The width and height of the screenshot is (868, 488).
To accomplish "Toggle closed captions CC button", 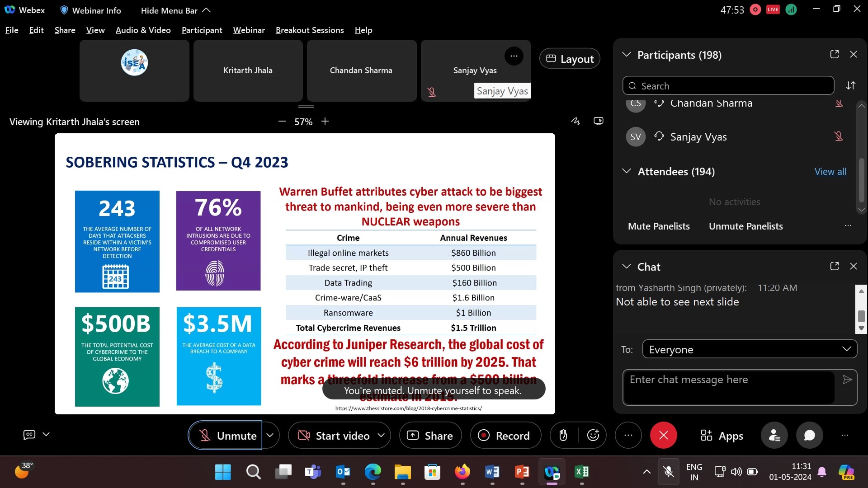I will (29, 435).
